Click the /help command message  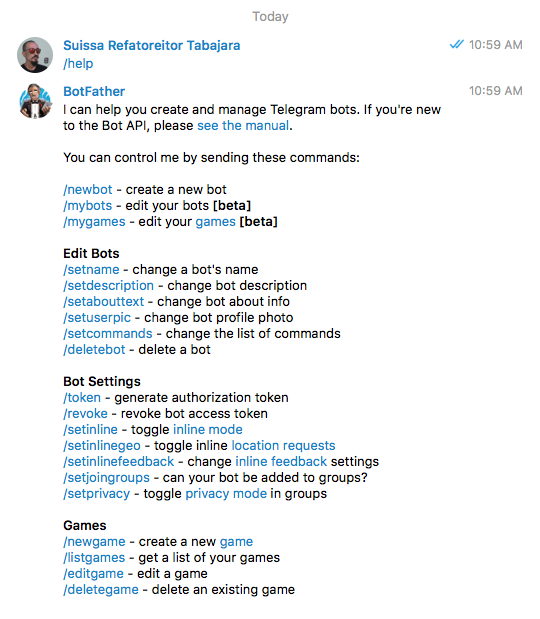[x=78, y=64]
